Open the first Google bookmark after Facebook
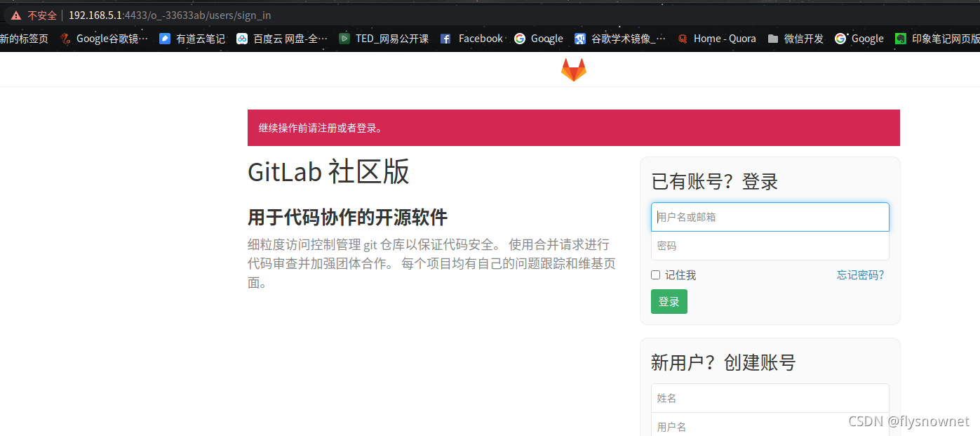 [x=539, y=39]
